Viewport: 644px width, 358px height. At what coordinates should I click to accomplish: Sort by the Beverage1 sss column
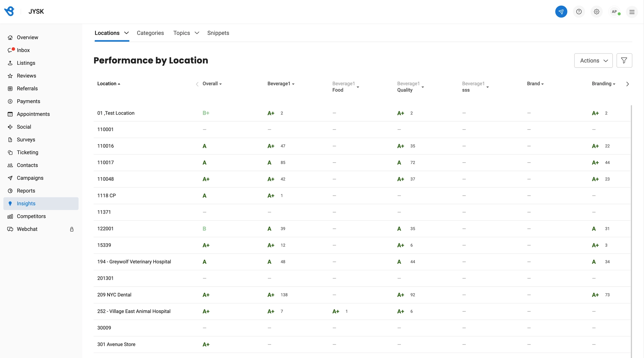(x=475, y=87)
